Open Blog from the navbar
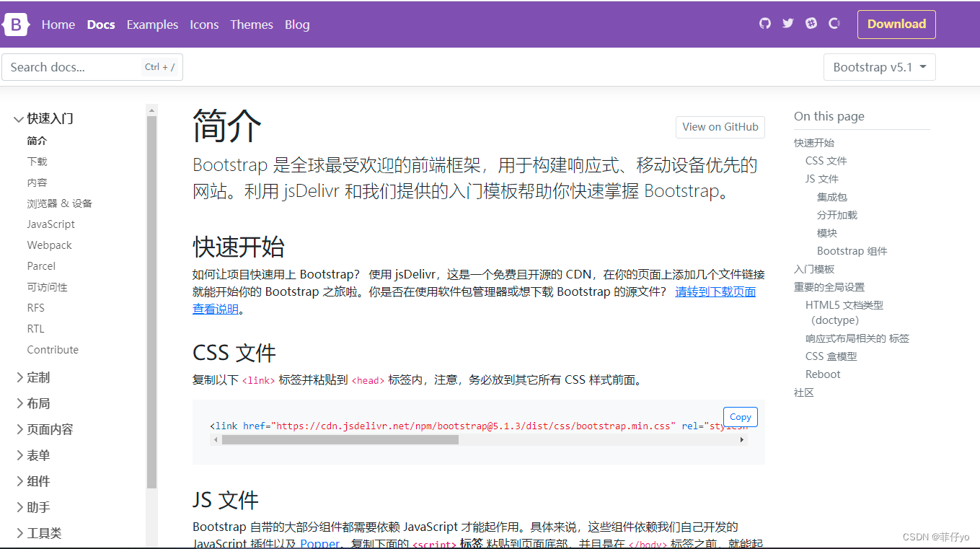The height and width of the screenshot is (549, 980). (297, 25)
